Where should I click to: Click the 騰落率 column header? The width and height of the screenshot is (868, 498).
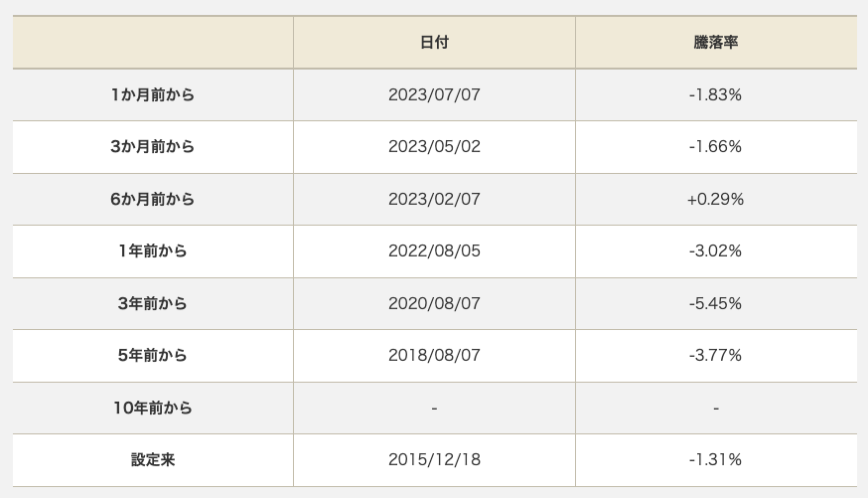point(715,43)
